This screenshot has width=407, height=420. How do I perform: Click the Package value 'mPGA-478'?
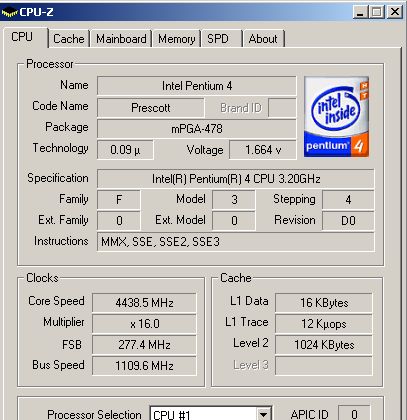(x=197, y=129)
